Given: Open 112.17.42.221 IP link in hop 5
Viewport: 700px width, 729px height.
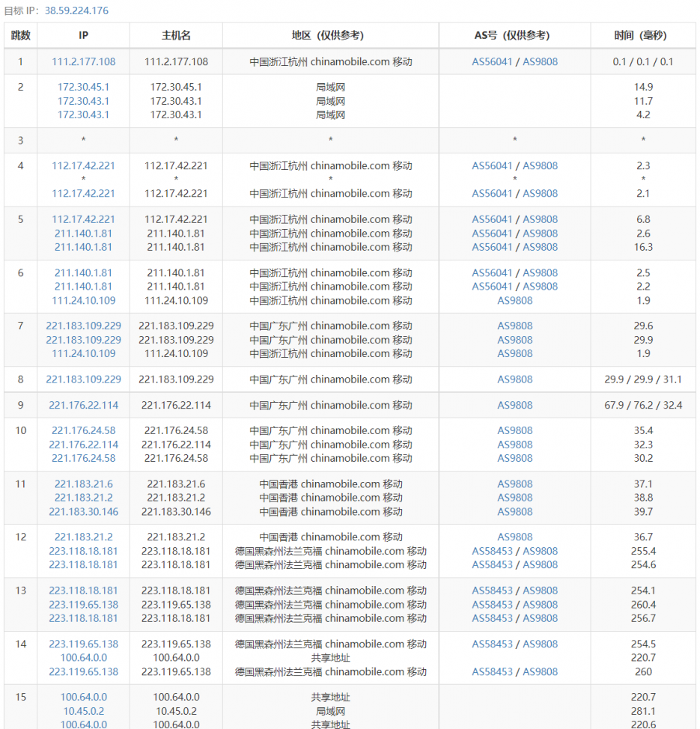Looking at the screenshot, I should [x=84, y=219].
